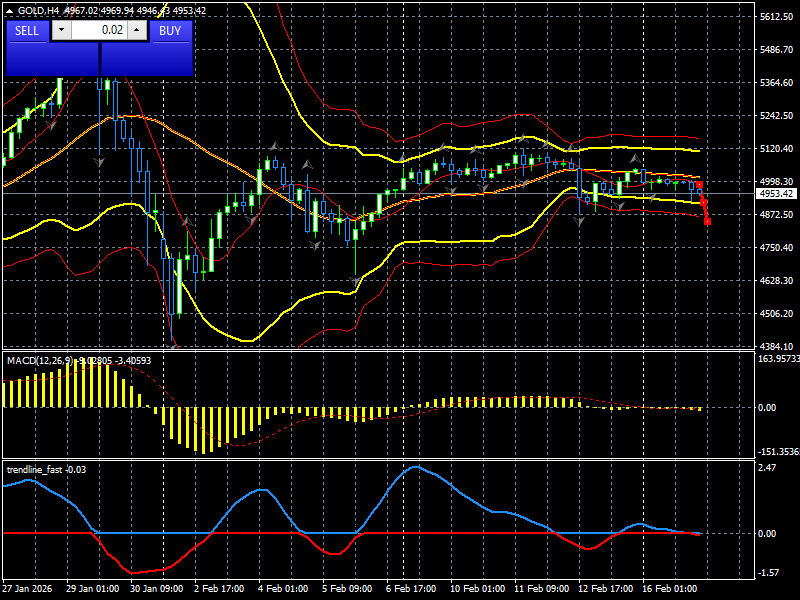Click the 4998.30 price axis label
Screen dimensions: 800x600
776,182
